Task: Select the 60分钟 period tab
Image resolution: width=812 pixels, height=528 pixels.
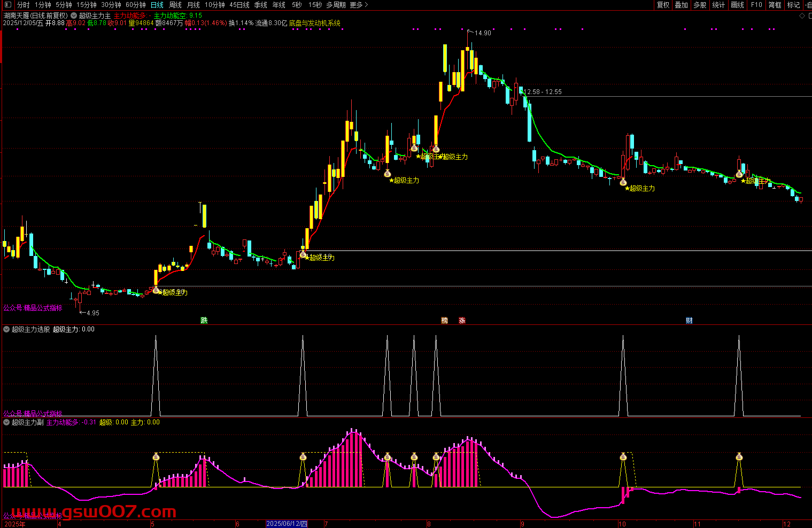Action: click(x=135, y=5)
